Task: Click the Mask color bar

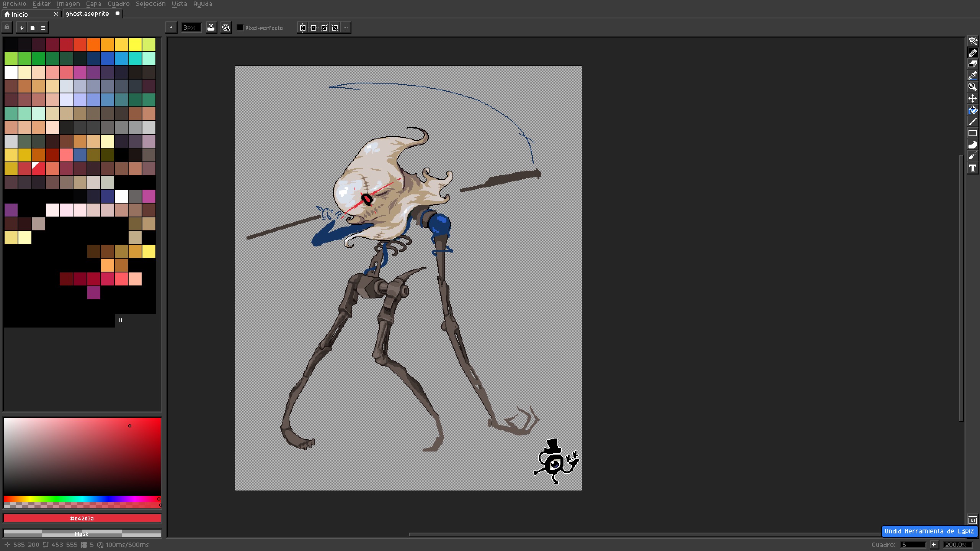Action: point(82,533)
